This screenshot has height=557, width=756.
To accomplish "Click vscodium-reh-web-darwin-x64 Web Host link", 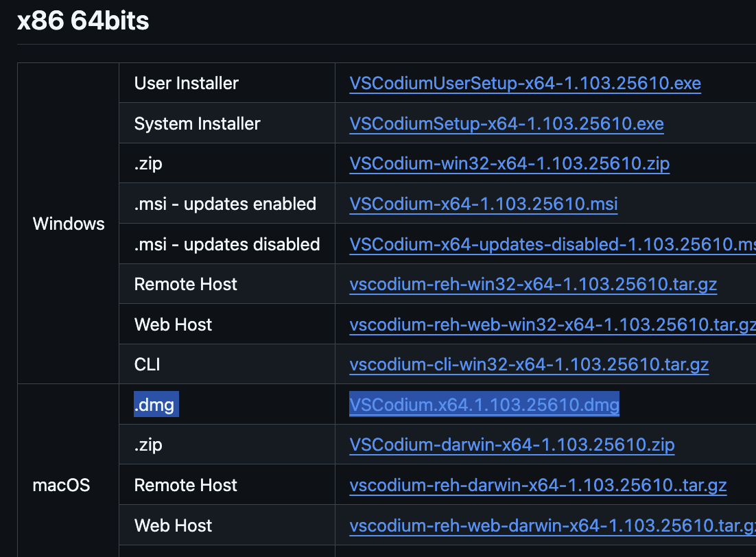I will pos(552,525).
